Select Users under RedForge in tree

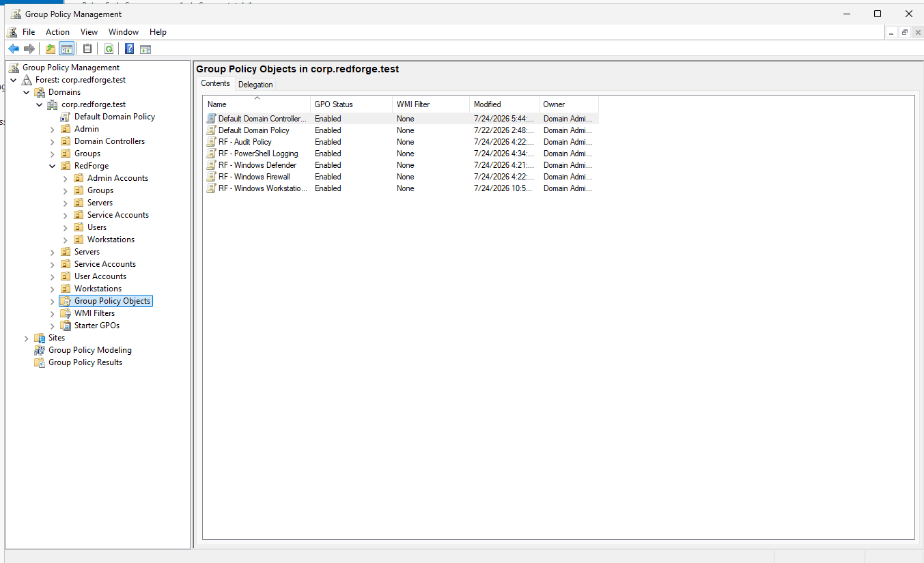(97, 227)
